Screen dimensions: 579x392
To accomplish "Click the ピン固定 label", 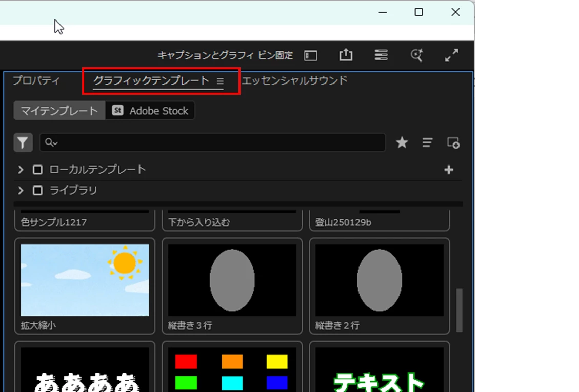I will (275, 55).
